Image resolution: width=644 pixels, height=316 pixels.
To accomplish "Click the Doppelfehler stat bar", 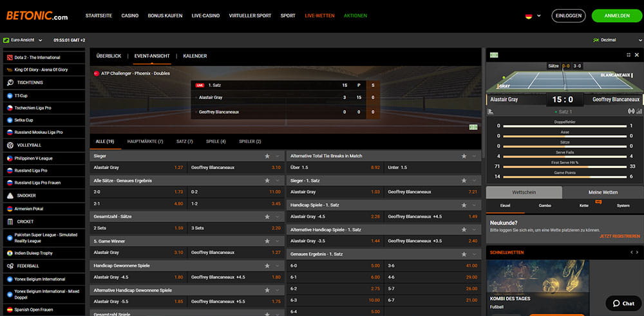I will (x=565, y=126).
